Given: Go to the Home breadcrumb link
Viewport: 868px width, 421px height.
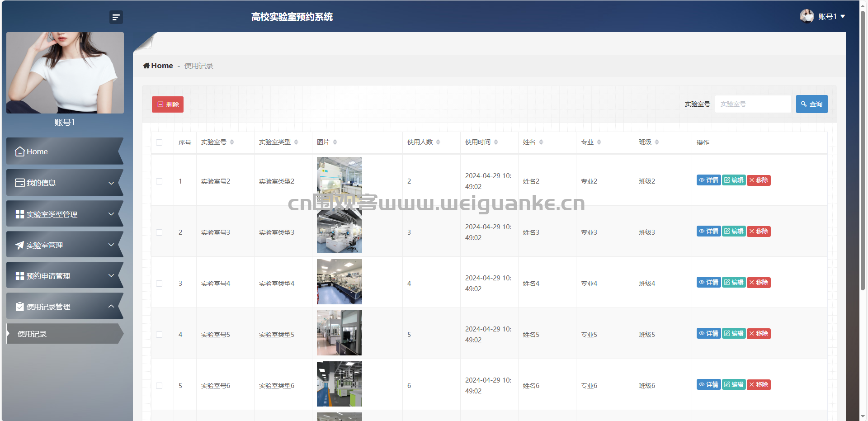Looking at the screenshot, I should 158,66.
